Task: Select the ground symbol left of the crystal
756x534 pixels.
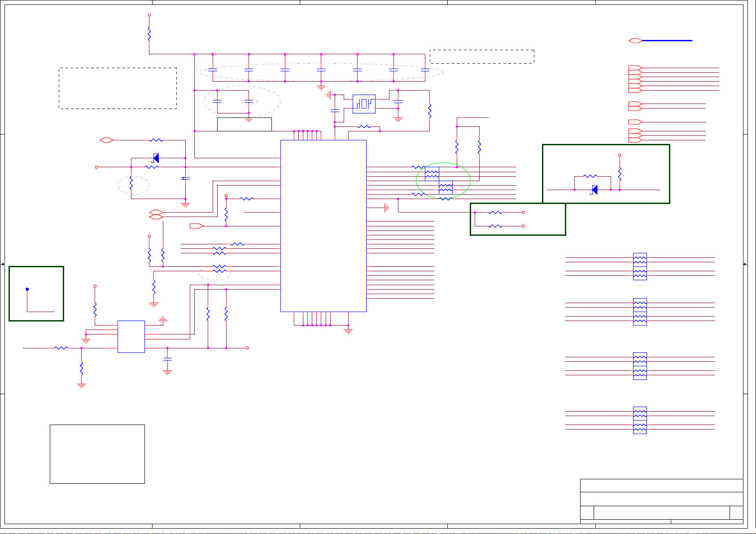Action: [x=329, y=95]
